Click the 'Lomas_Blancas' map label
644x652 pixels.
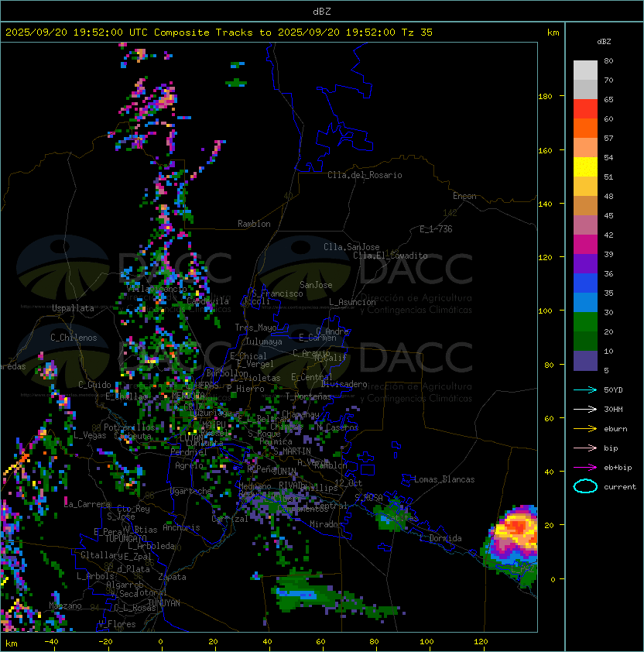444,479
